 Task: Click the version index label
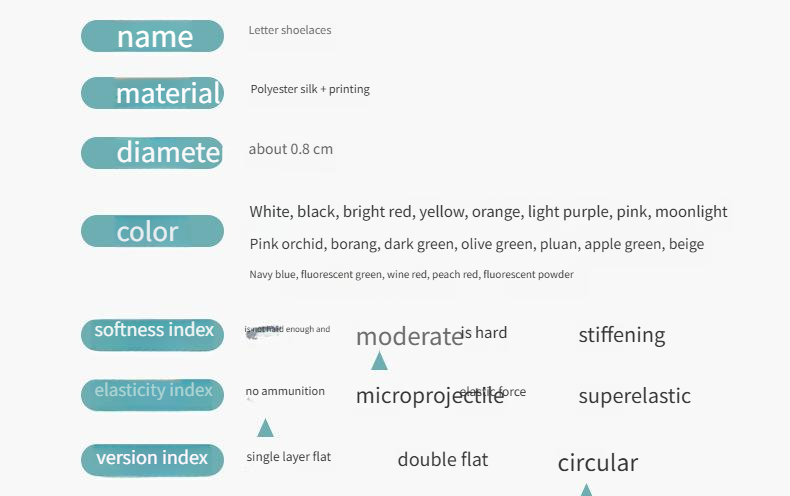click(x=152, y=459)
